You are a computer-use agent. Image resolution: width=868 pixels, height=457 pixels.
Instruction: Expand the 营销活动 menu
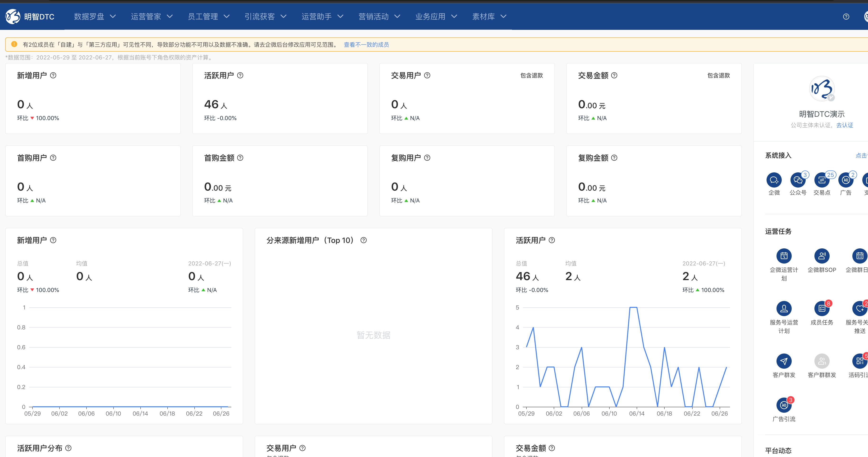click(380, 17)
